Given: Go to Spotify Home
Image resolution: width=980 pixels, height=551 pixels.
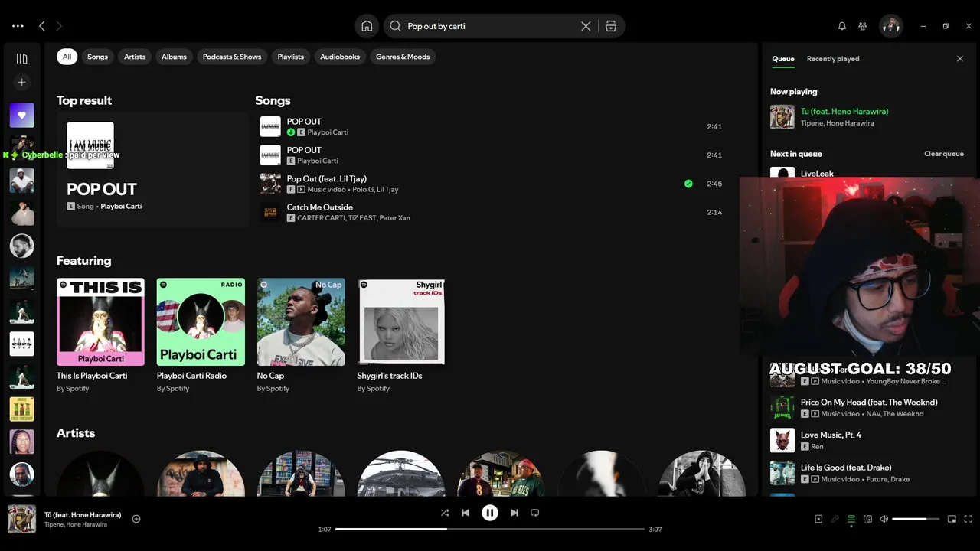Looking at the screenshot, I should pos(367,26).
